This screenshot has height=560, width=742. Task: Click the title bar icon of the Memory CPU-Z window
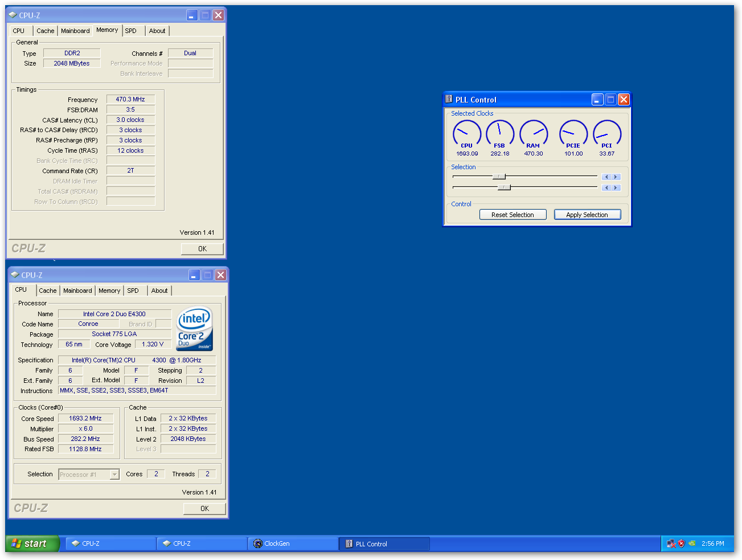point(13,15)
